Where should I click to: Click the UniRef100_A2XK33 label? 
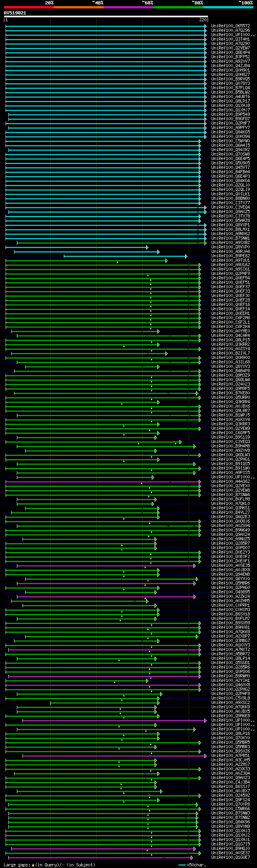point(230,769)
